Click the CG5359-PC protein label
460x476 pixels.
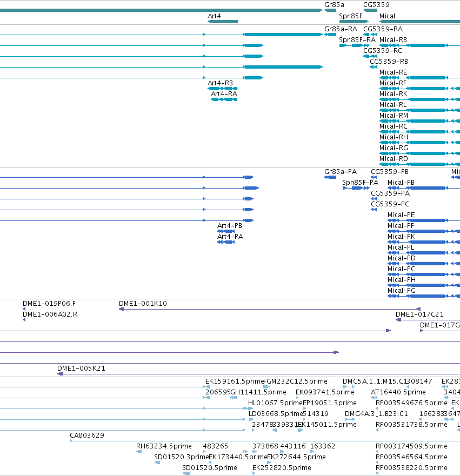(x=390, y=204)
